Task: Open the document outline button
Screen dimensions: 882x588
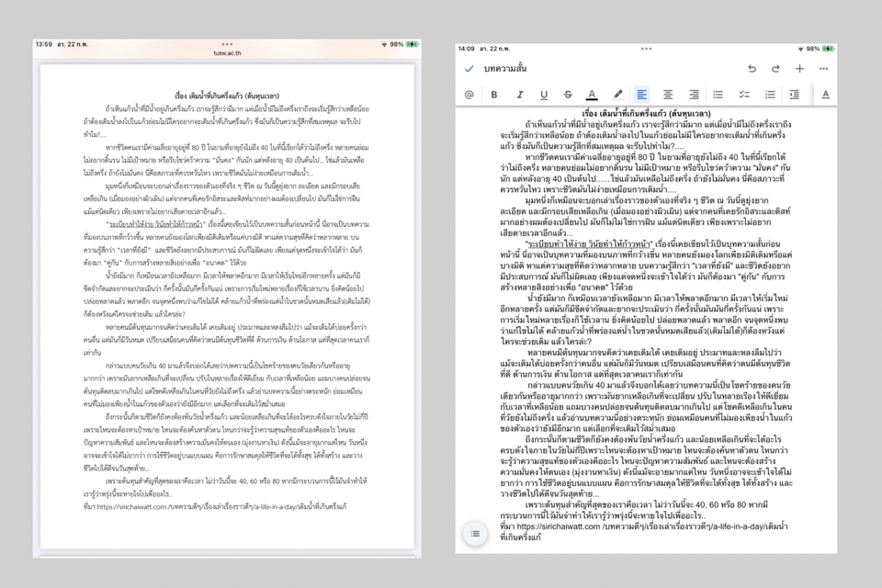Action: [x=475, y=533]
